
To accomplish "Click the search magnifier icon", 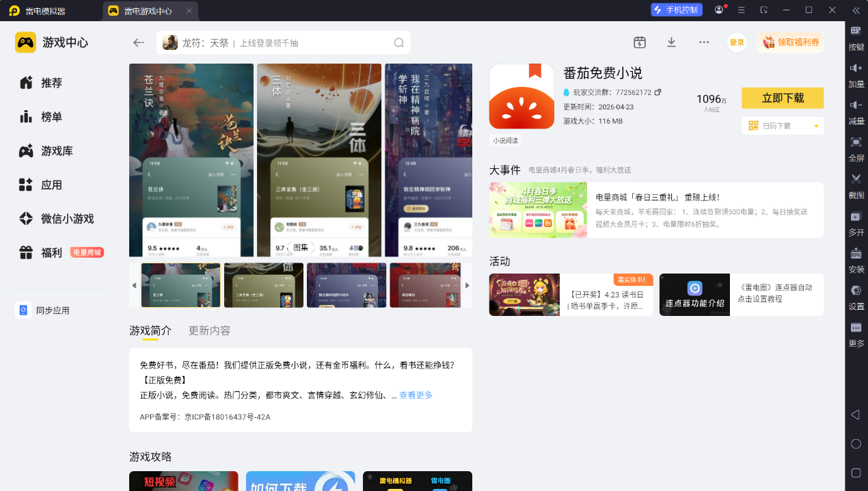I will [x=399, y=42].
